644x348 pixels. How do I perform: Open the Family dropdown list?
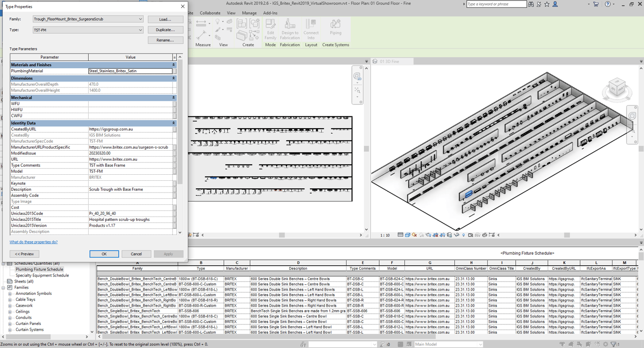click(140, 19)
